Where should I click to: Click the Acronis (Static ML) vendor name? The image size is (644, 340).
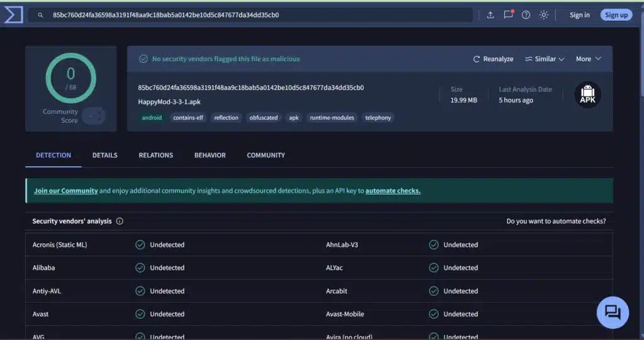click(x=60, y=245)
